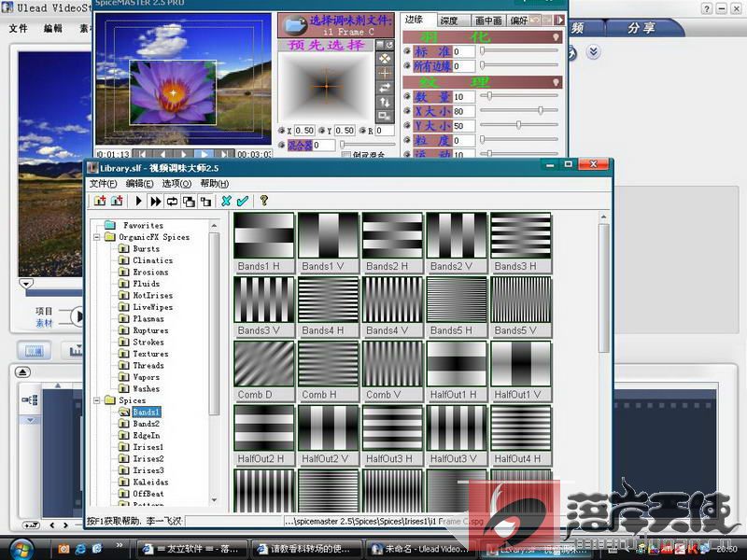Click the eject-style up arrow button in VideoStudio
Screen dimensions: 747x560
(x=22, y=371)
